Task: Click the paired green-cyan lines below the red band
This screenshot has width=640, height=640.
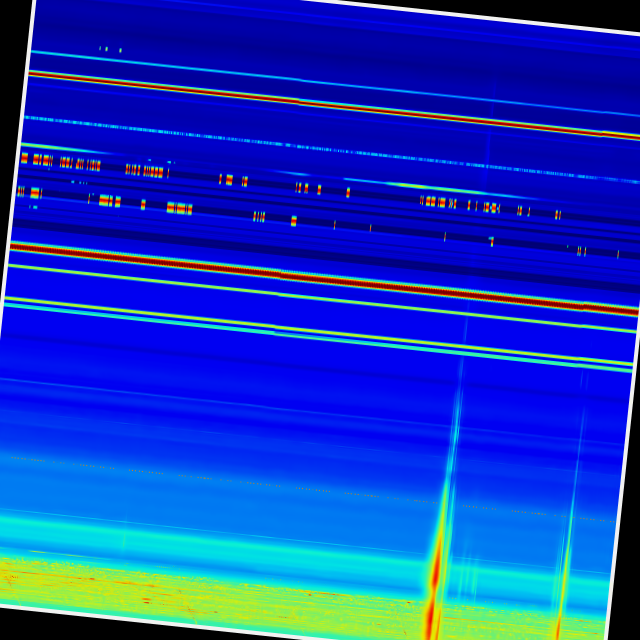Action: click(x=300, y=332)
